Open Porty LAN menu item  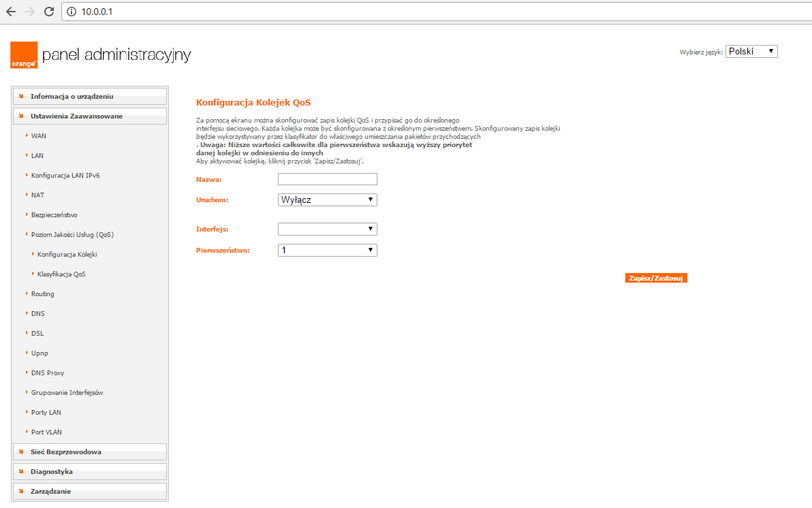click(x=46, y=412)
